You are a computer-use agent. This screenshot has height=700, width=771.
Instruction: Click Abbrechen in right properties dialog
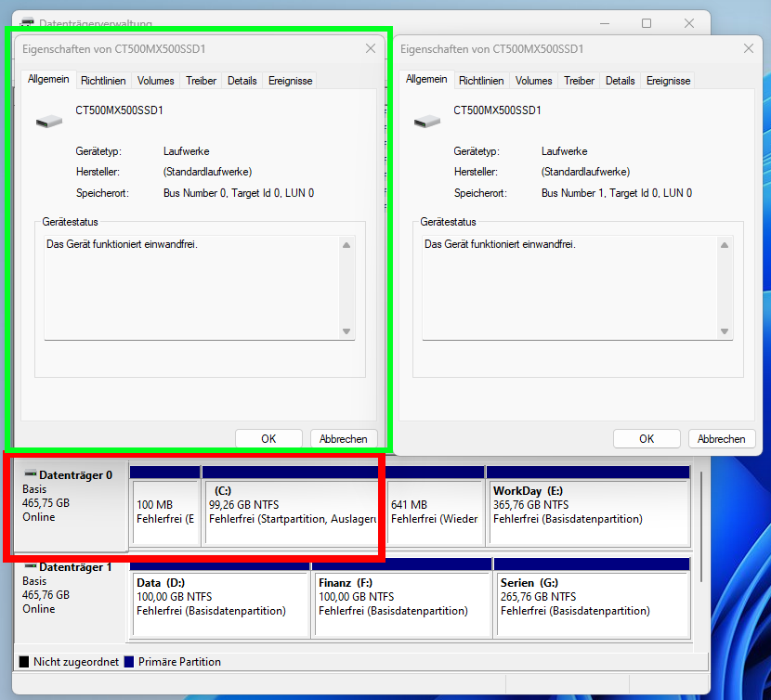tap(722, 438)
